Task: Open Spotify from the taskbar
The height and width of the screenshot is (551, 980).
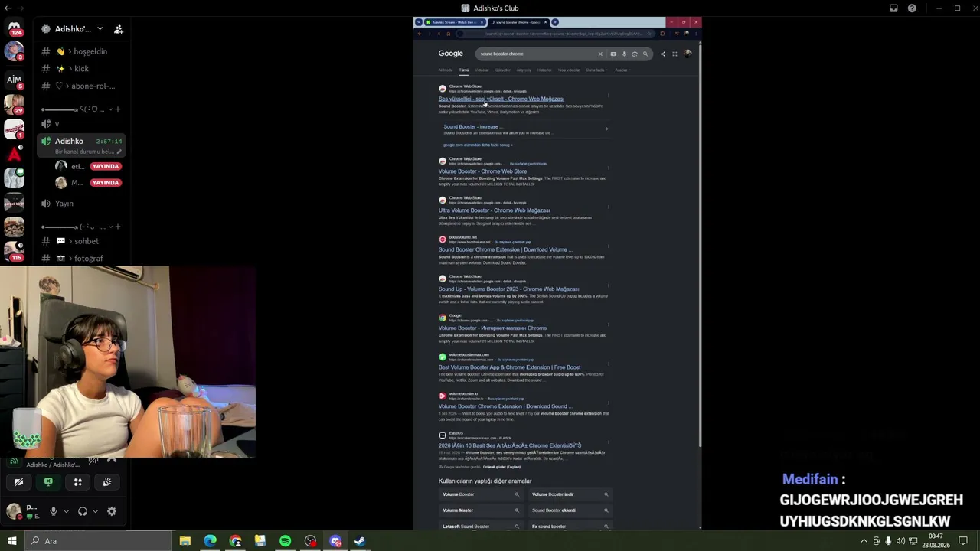Action: pos(285,541)
